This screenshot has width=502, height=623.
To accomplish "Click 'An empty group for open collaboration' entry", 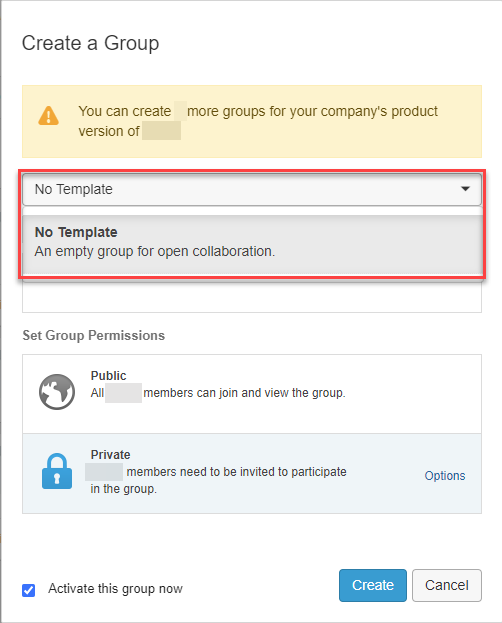I will 155,252.
